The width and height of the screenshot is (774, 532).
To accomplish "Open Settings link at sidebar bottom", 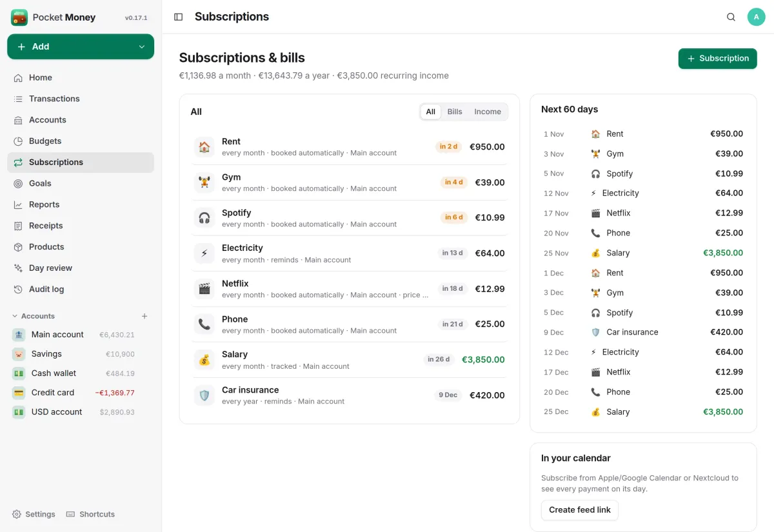I will point(34,514).
